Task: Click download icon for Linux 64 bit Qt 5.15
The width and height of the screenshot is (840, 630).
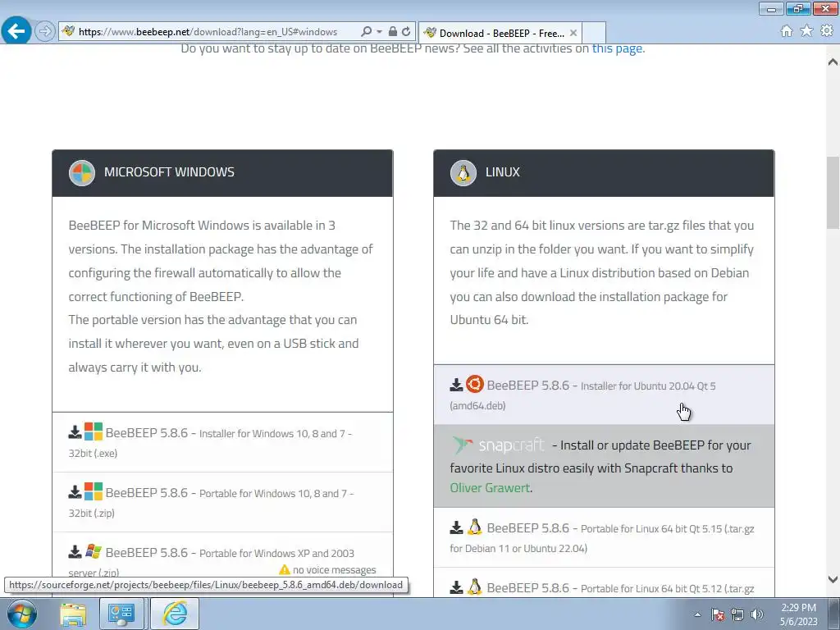Action: tap(456, 527)
